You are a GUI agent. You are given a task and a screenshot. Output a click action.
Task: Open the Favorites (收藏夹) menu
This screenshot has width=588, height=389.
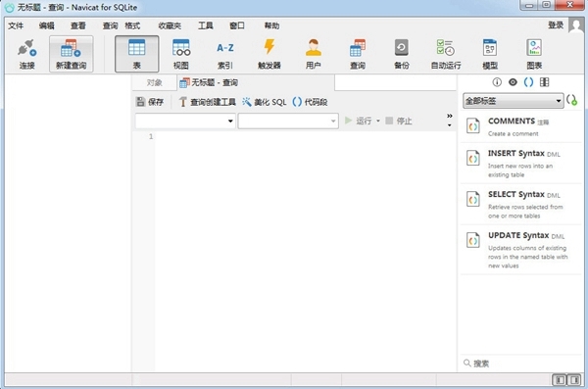pos(170,25)
